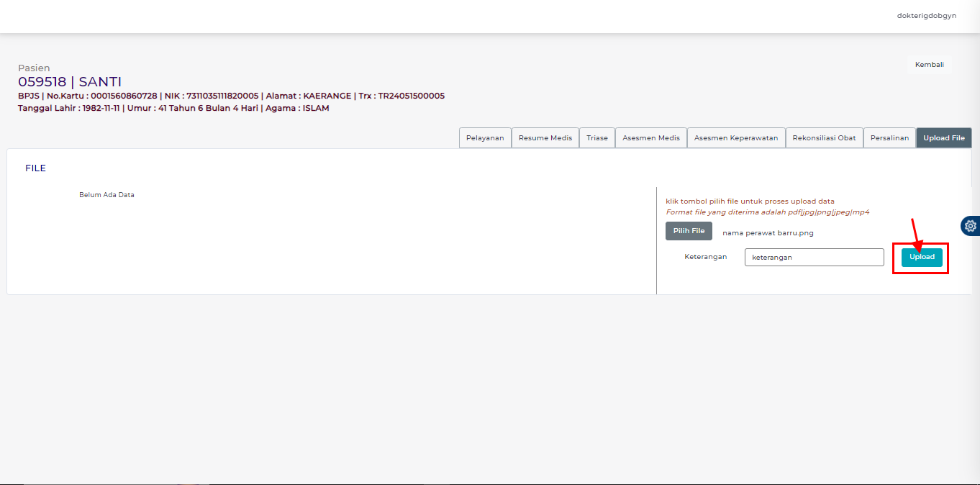The height and width of the screenshot is (485, 980).
Task: Click the Upload button
Action: 922,257
